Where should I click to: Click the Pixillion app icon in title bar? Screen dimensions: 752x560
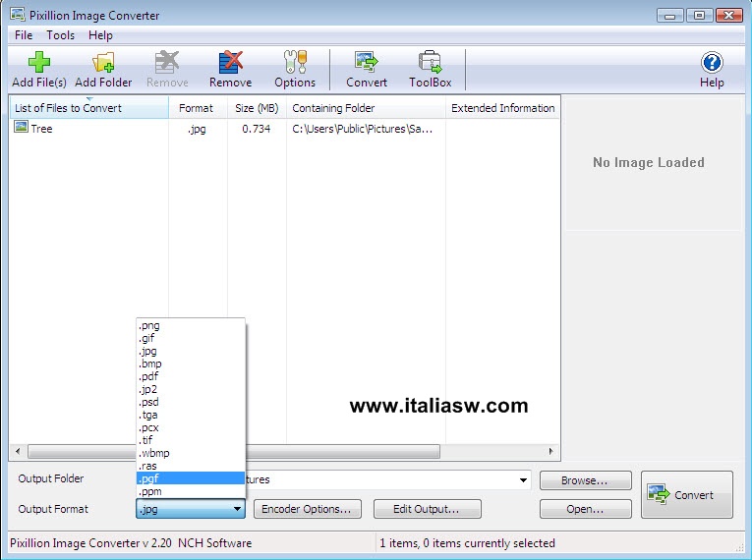(18, 15)
